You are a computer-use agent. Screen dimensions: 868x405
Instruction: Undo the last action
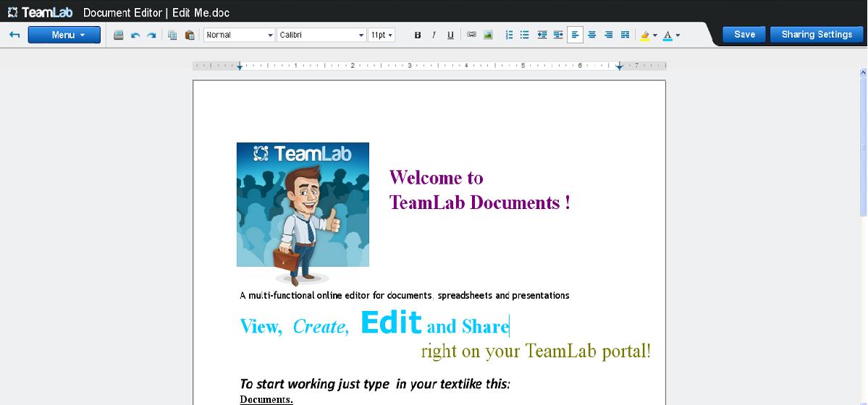(x=135, y=35)
